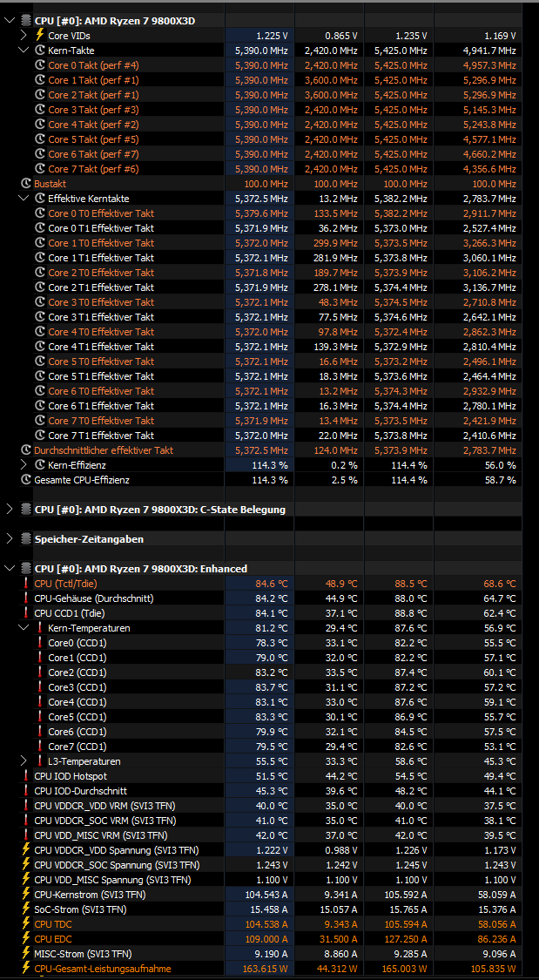
Task: Click the 163.615 W current power value
Action: tap(266, 969)
